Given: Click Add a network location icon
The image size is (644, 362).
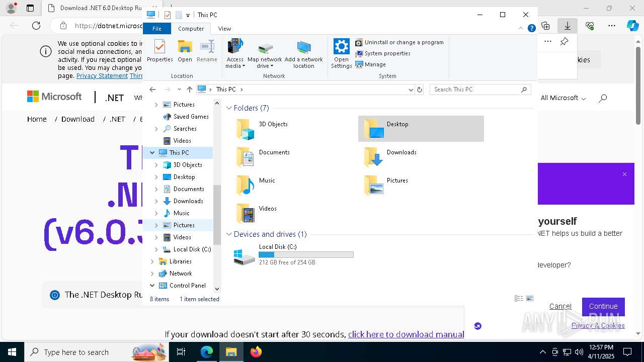Looking at the screenshot, I should click(303, 54).
